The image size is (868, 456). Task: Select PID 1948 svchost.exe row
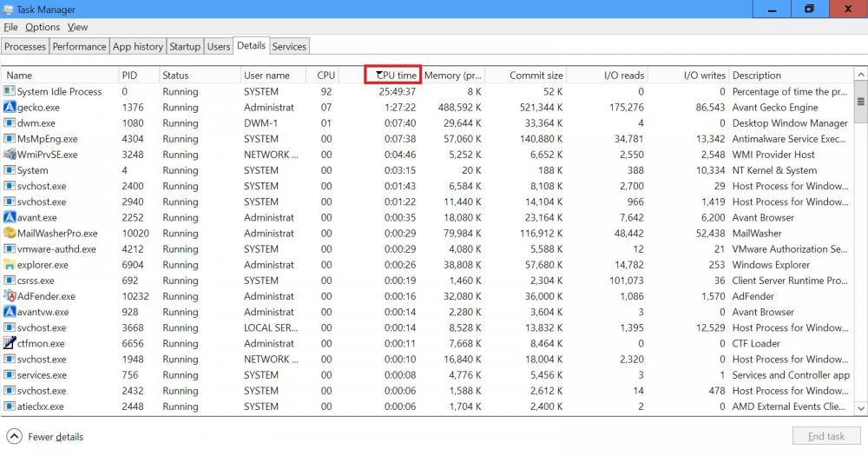tap(427, 359)
